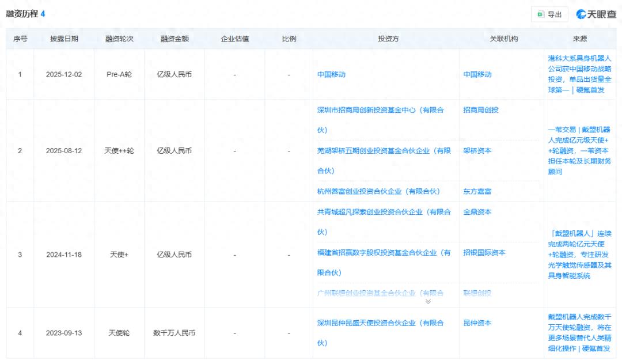Click the 天使轮 round cell
This screenshot has height=364, width=622.
coord(119,333)
